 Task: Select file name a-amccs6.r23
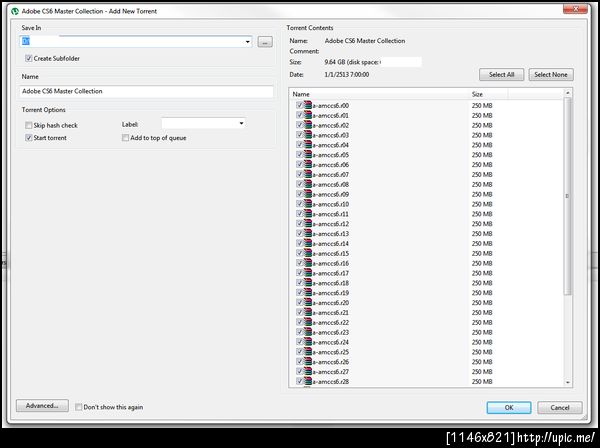[331, 332]
